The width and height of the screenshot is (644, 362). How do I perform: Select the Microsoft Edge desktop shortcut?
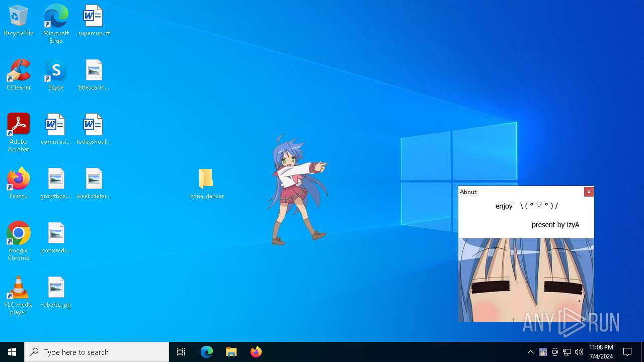(x=56, y=24)
